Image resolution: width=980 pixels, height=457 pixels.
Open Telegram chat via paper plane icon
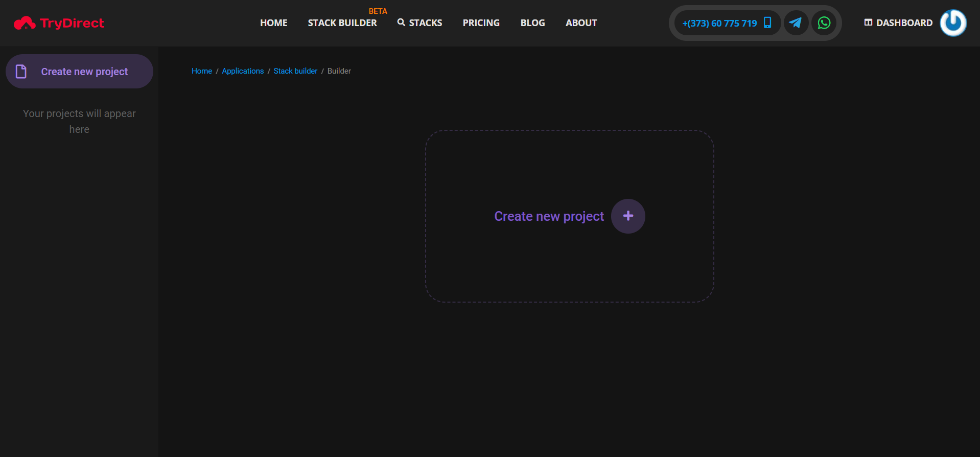796,23
